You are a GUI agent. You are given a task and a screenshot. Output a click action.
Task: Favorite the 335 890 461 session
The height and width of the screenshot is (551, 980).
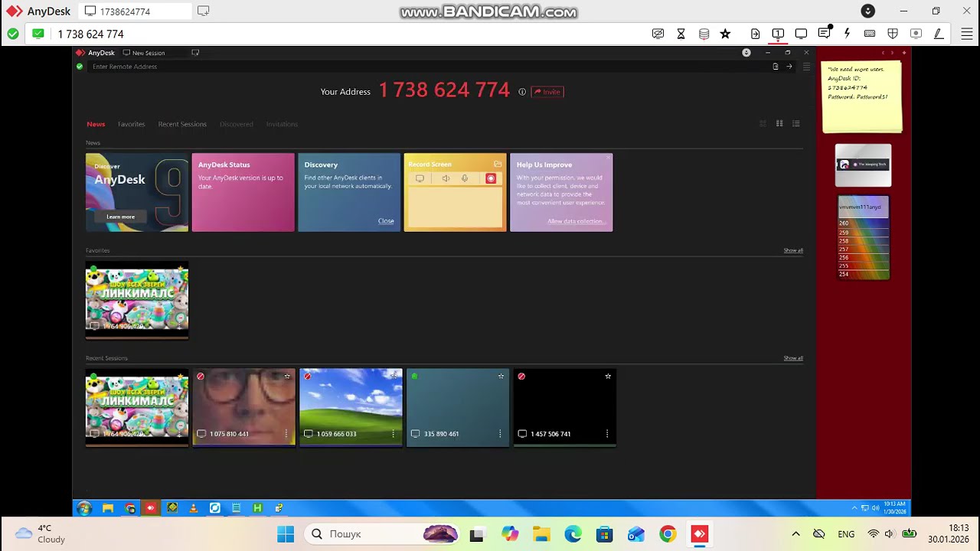(501, 376)
